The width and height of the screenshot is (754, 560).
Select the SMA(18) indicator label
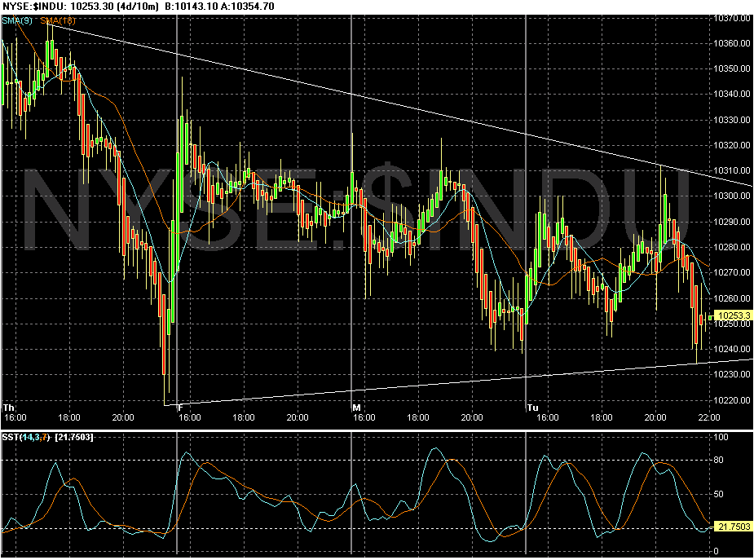58,20
